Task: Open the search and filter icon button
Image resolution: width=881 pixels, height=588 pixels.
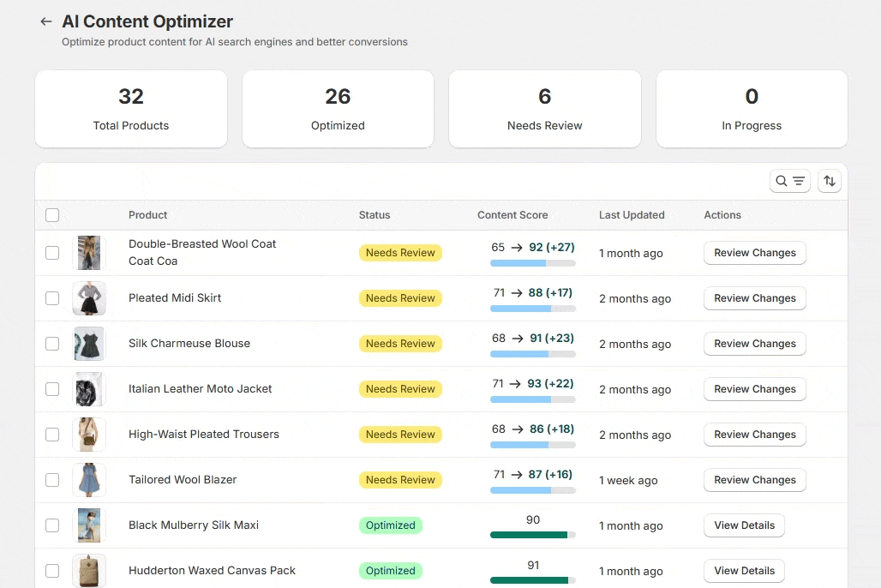Action: (x=790, y=181)
